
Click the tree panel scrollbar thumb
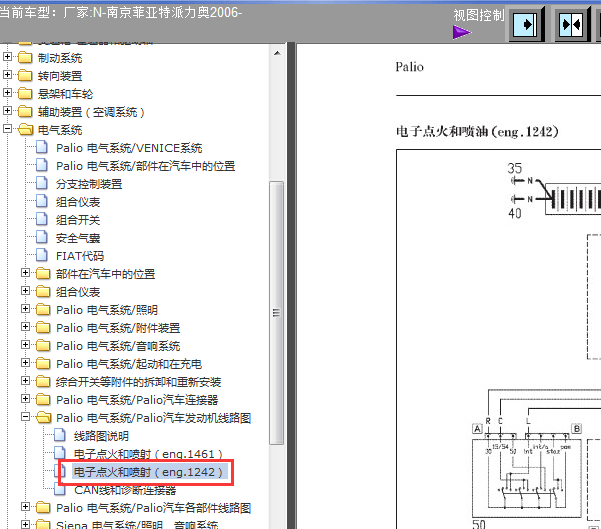point(277,313)
